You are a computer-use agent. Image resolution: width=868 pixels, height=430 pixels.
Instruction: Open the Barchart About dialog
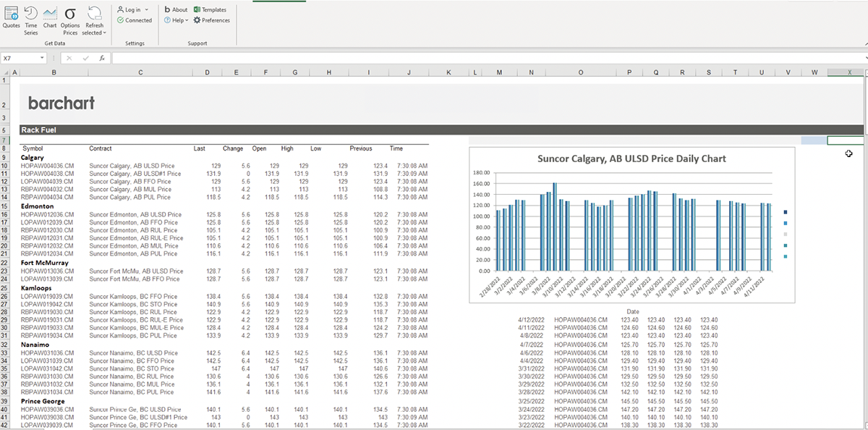[176, 10]
